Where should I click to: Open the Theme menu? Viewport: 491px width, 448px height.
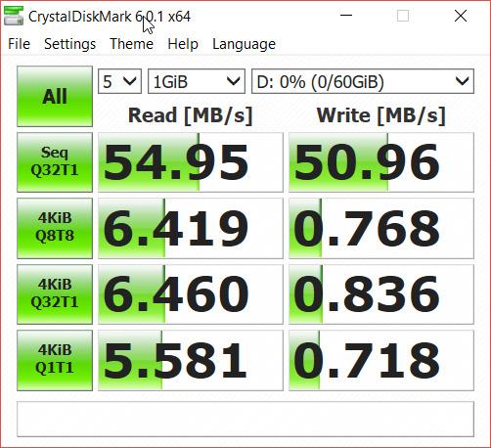pos(131,44)
